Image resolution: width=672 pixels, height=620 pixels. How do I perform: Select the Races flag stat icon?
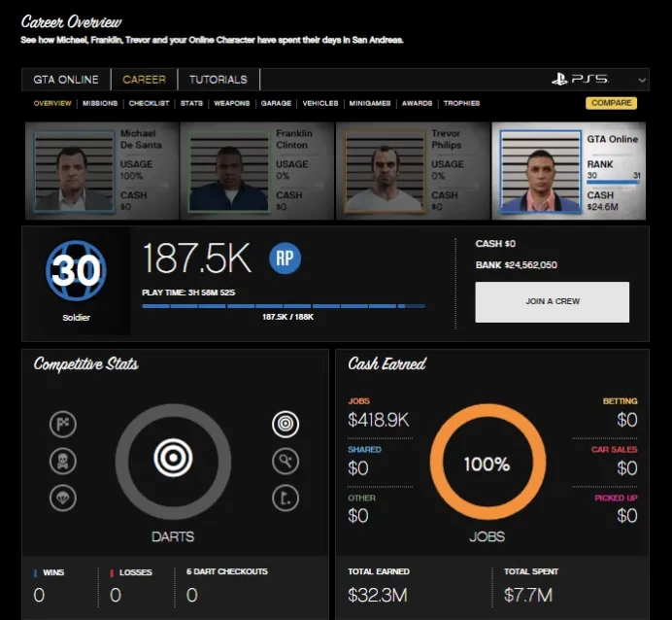pos(63,424)
